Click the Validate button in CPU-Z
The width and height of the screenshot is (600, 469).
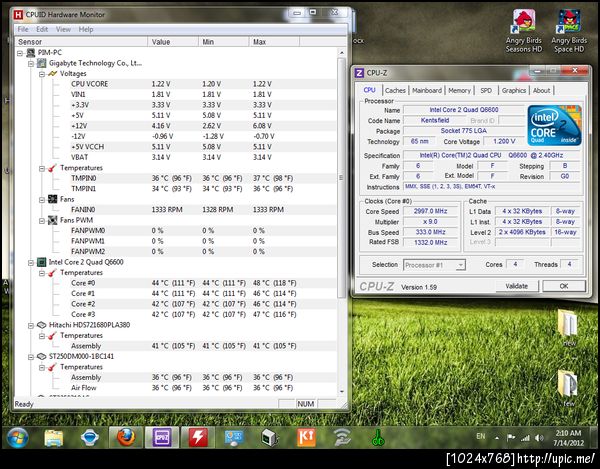(516, 286)
